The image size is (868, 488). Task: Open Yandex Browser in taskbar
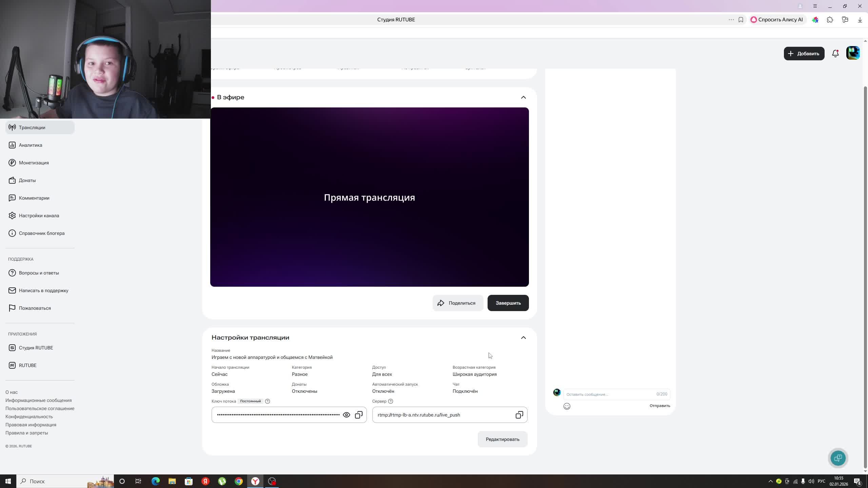(255, 481)
